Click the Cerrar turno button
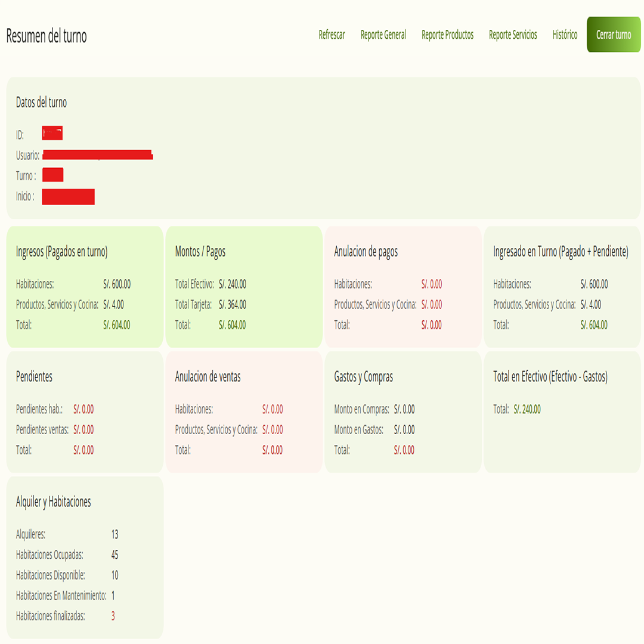This screenshot has height=644, width=644. (x=614, y=35)
